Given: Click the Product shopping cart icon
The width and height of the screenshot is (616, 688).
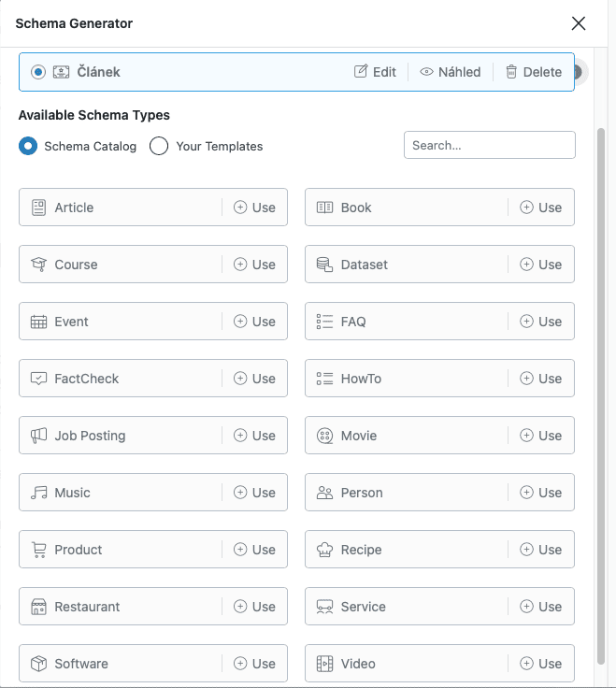Looking at the screenshot, I should (38, 550).
